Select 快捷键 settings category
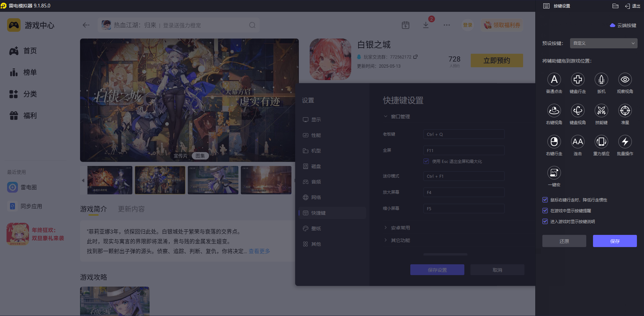Screen dimensions: 644x316 pyautogui.click(x=332, y=213)
